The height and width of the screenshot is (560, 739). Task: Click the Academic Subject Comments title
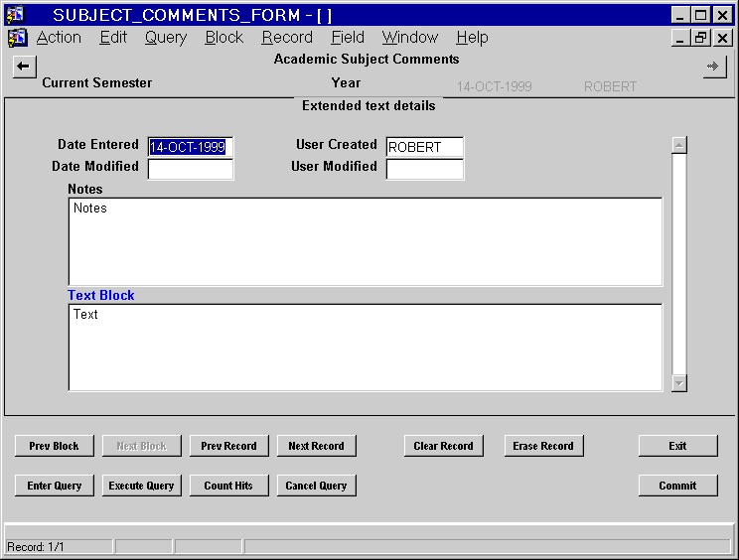coord(367,59)
